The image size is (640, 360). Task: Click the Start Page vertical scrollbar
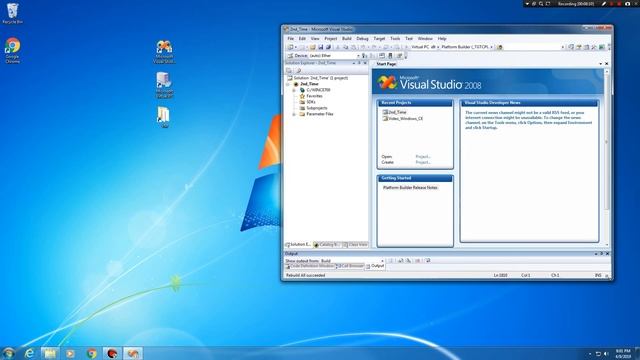[x=607, y=157]
